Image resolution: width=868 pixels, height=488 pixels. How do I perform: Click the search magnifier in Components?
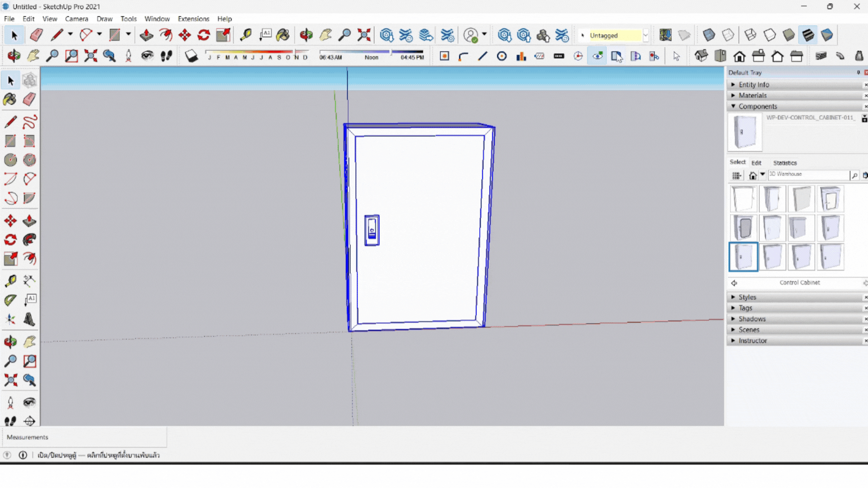point(854,175)
